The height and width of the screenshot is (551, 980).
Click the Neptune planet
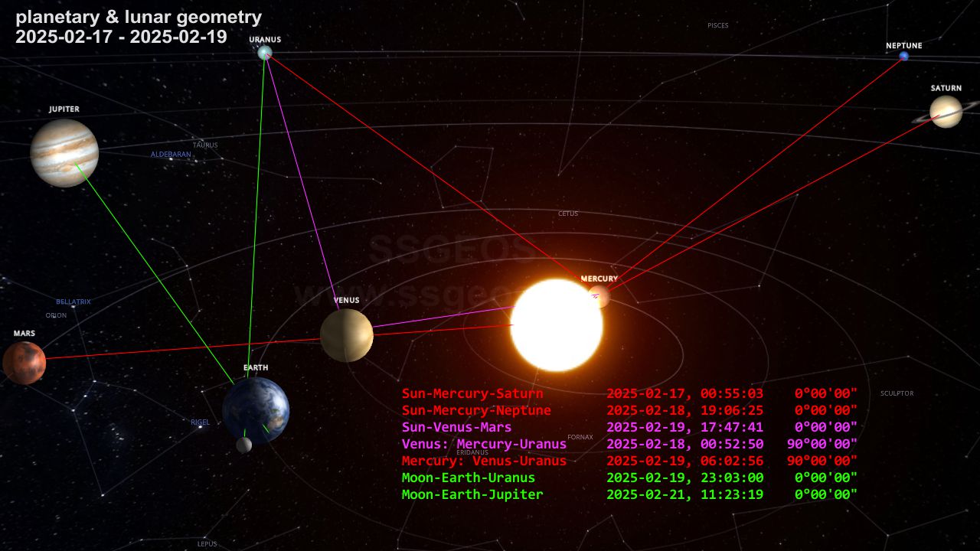tap(904, 57)
